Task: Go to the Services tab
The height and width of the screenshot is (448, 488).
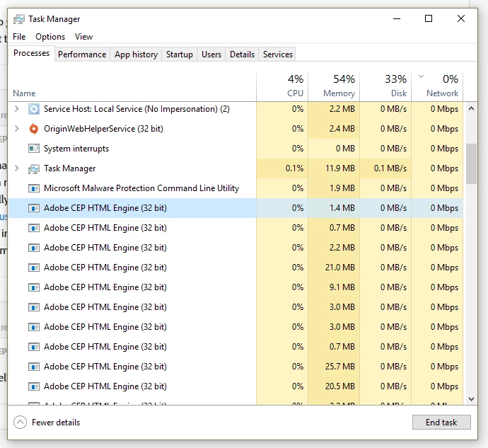Action: coord(278,54)
